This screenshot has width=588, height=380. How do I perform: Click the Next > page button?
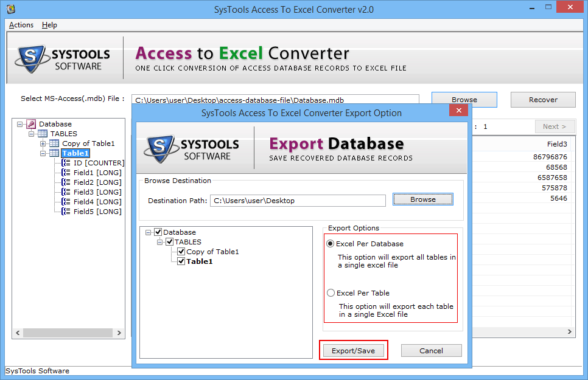click(555, 126)
